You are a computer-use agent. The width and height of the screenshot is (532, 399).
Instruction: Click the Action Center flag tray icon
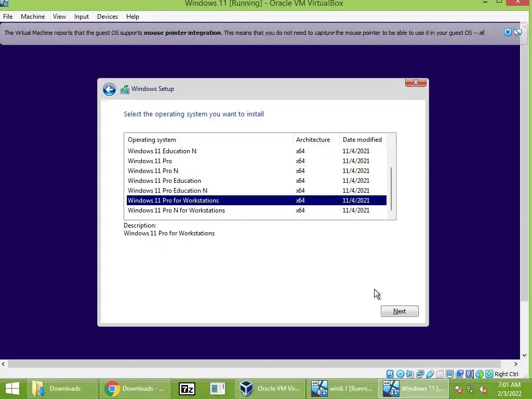(458, 389)
